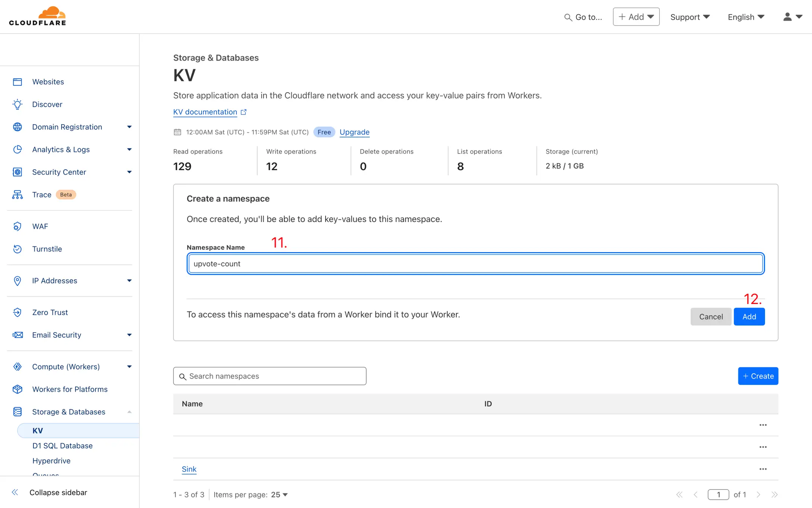Expand the Compute (Workers) submenu arrow
Viewport: 812px width, 508px height.
(129, 367)
